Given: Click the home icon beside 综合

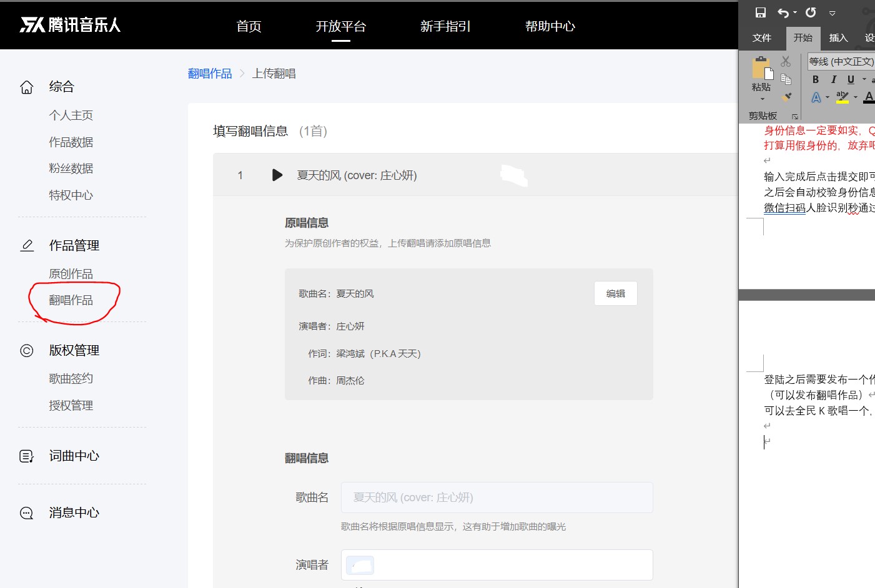Looking at the screenshot, I should point(26,87).
